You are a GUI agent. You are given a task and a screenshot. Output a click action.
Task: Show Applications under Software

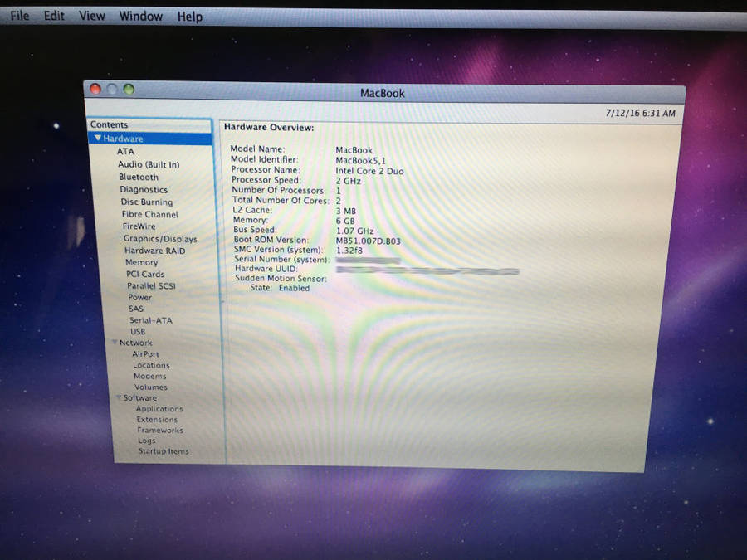click(159, 409)
